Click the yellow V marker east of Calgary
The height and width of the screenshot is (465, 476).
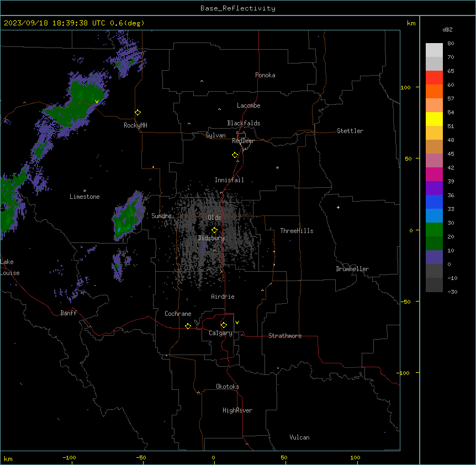coord(237,323)
